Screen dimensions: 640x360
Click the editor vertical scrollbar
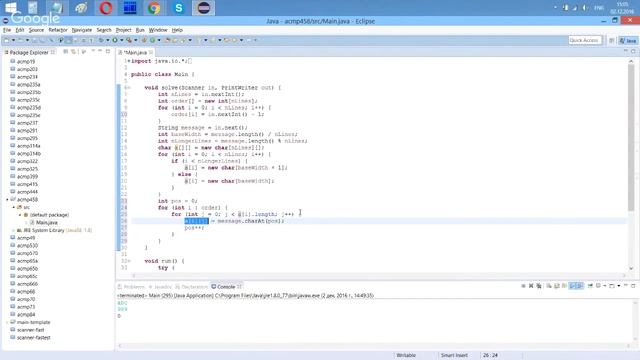point(631,139)
